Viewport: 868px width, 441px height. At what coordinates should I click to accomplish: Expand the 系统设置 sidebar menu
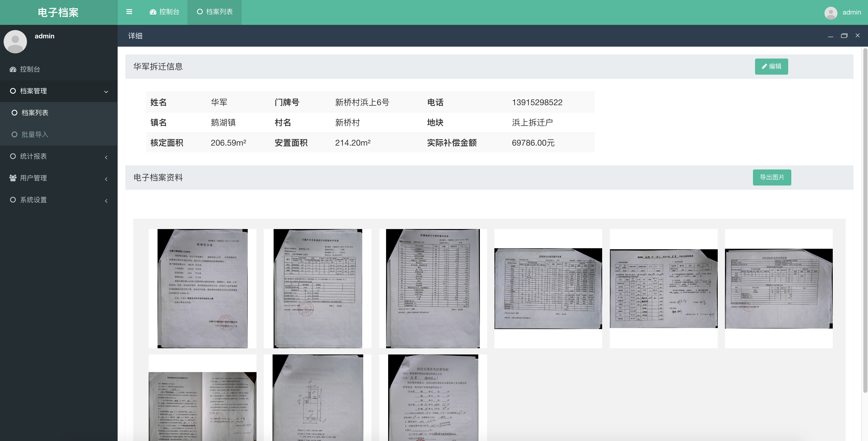click(59, 200)
